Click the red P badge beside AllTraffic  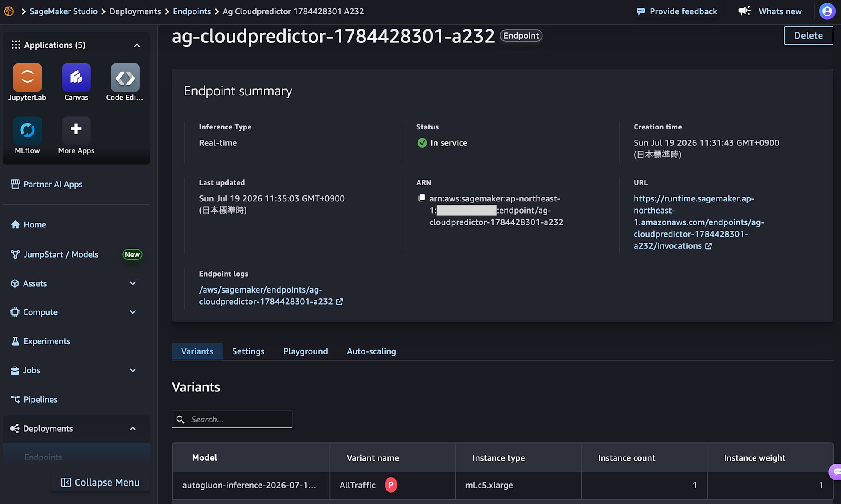pos(391,485)
